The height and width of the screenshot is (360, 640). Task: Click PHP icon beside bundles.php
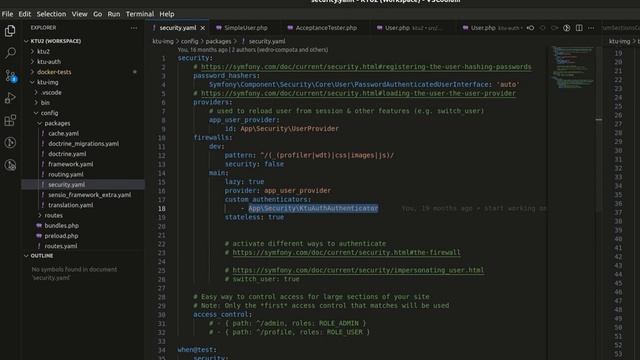click(39, 225)
